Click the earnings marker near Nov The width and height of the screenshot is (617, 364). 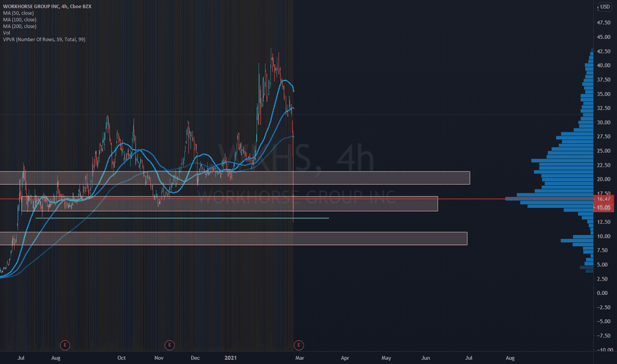[x=169, y=345]
